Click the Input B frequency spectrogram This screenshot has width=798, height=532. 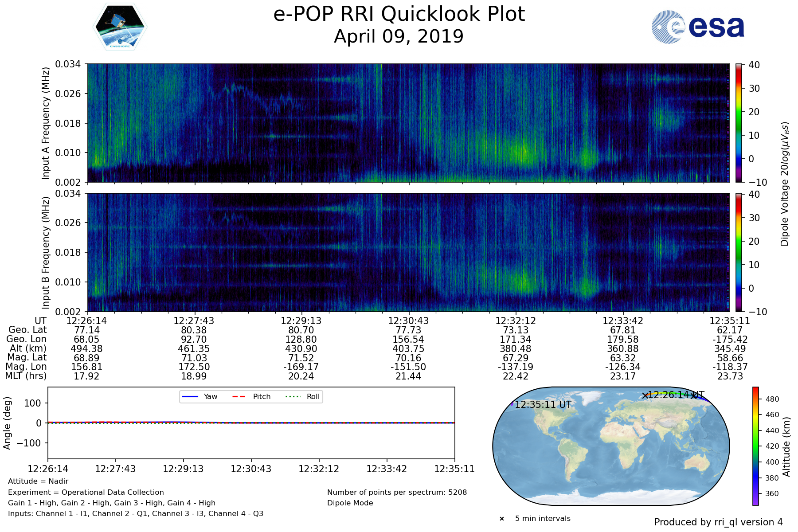[408, 252]
